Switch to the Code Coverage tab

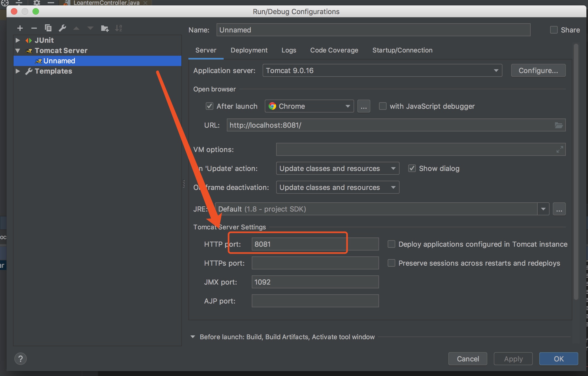pos(334,50)
